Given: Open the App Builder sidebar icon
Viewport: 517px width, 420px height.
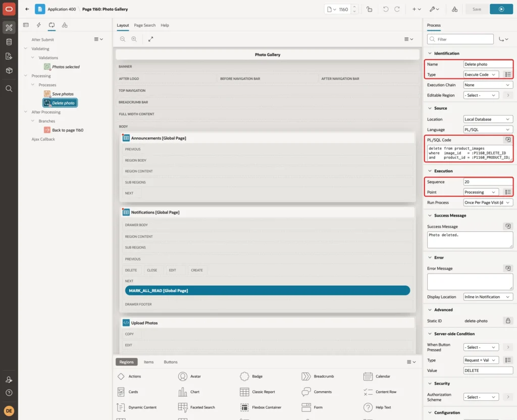Looking at the screenshot, I should tap(9, 28).
